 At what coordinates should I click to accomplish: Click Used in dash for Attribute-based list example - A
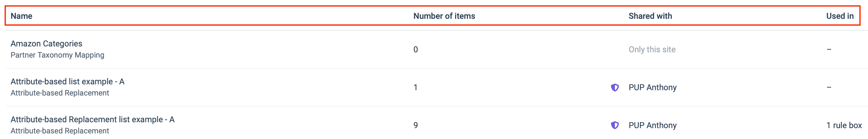(x=829, y=88)
